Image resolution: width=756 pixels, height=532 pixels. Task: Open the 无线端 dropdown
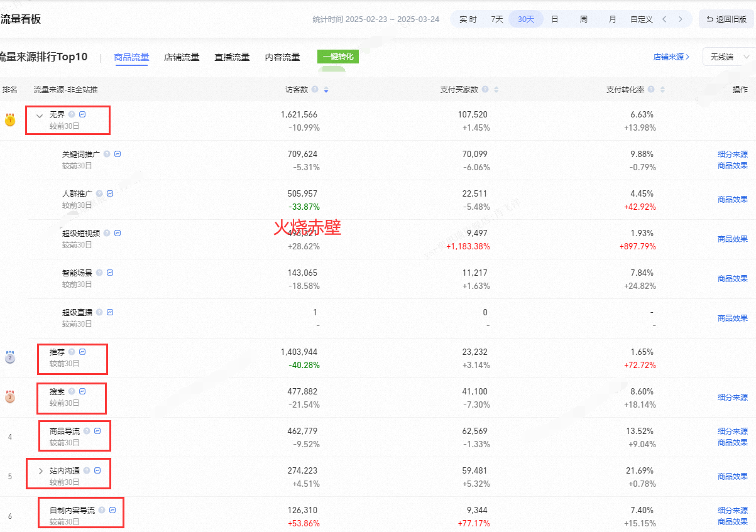click(x=728, y=57)
